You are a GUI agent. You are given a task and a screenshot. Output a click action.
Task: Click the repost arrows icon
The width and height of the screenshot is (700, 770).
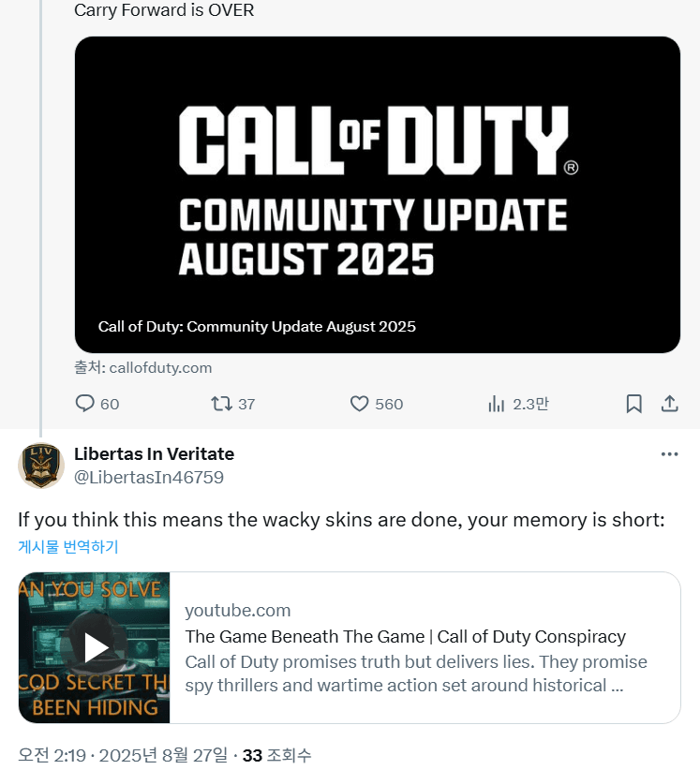[x=221, y=404]
